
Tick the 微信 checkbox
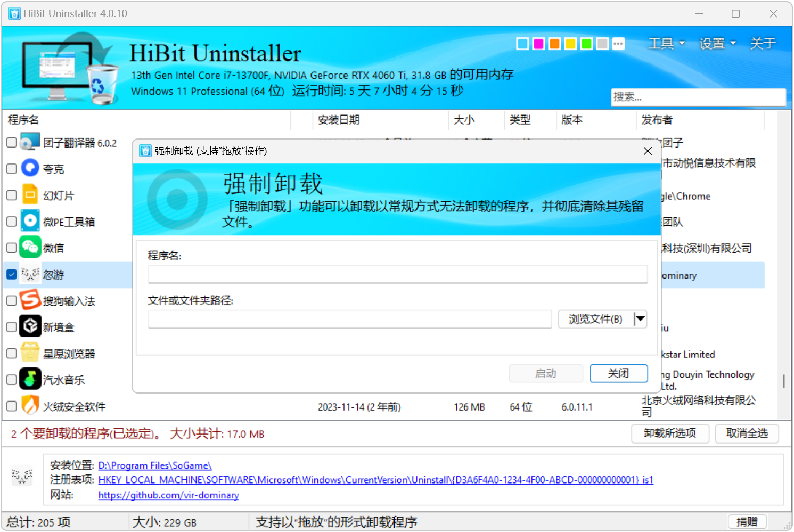[x=11, y=248]
